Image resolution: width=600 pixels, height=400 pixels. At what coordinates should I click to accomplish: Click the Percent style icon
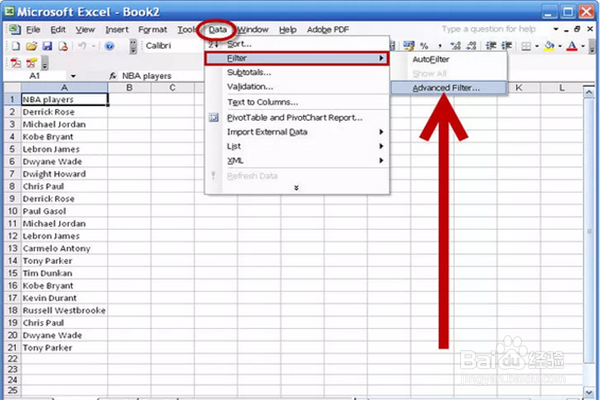pos(424,46)
